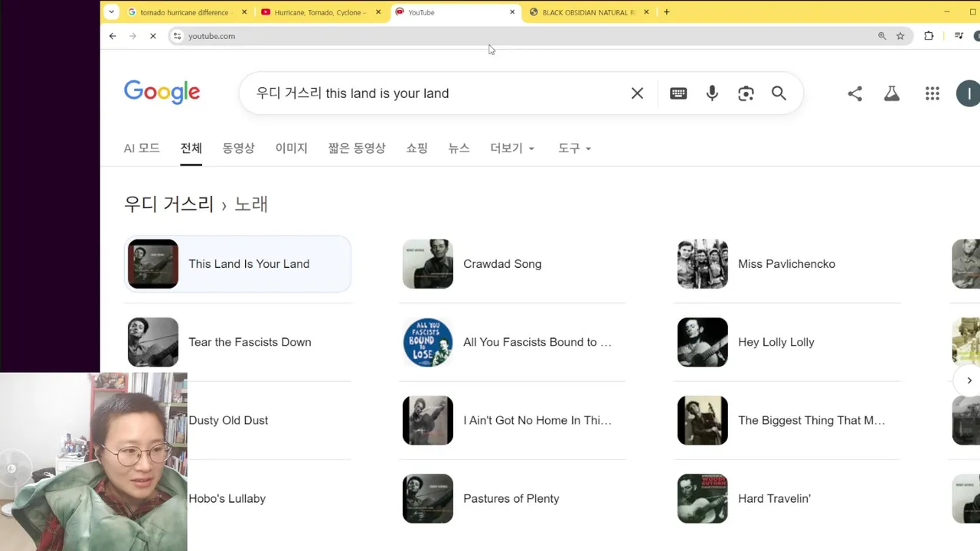Open the Miss Pavlichencko song
Viewport: 980px width, 551px height.
click(x=787, y=264)
